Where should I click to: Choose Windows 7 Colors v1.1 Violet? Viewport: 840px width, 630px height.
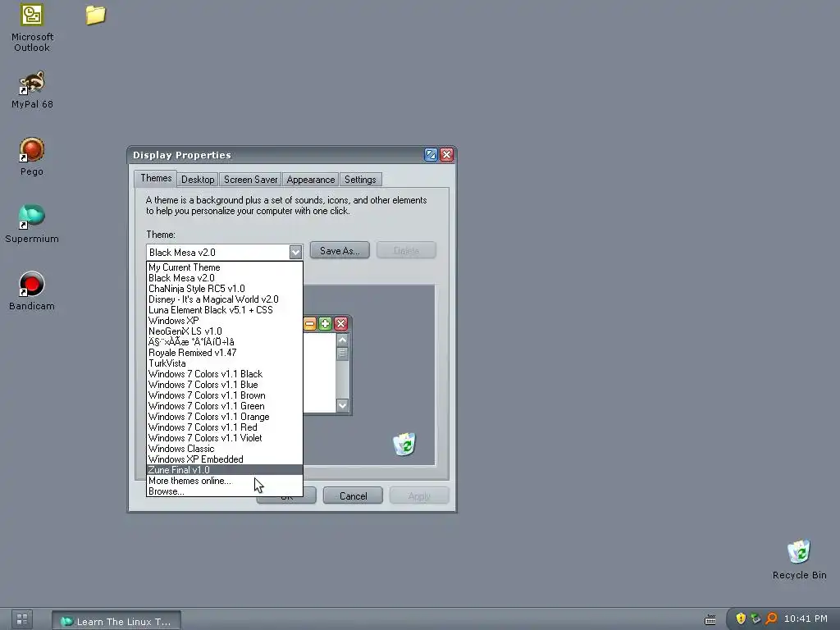pos(225,438)
